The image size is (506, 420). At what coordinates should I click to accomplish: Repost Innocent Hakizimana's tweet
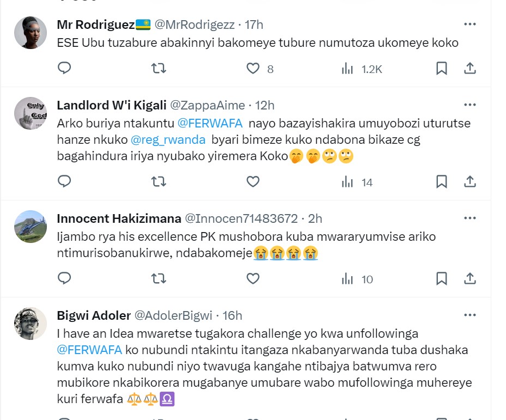pyautogui.click(x=158, y=279)
